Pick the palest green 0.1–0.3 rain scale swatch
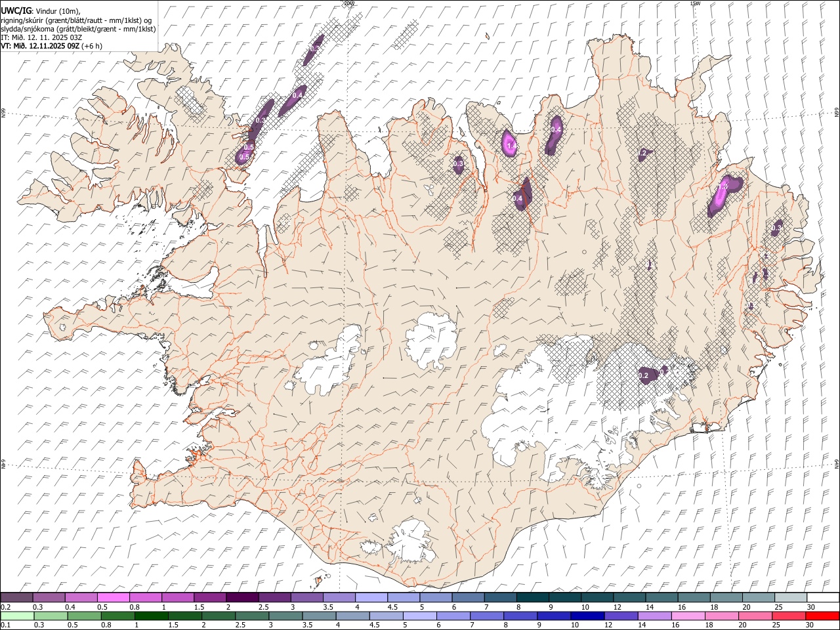 (x=17, y=616)
